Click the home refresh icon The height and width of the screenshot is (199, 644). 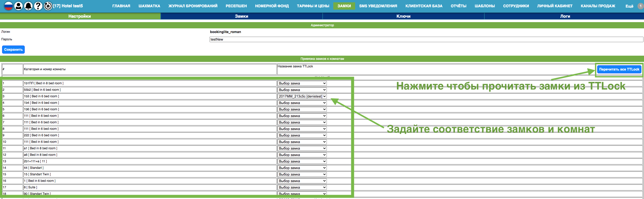point(48,6)
